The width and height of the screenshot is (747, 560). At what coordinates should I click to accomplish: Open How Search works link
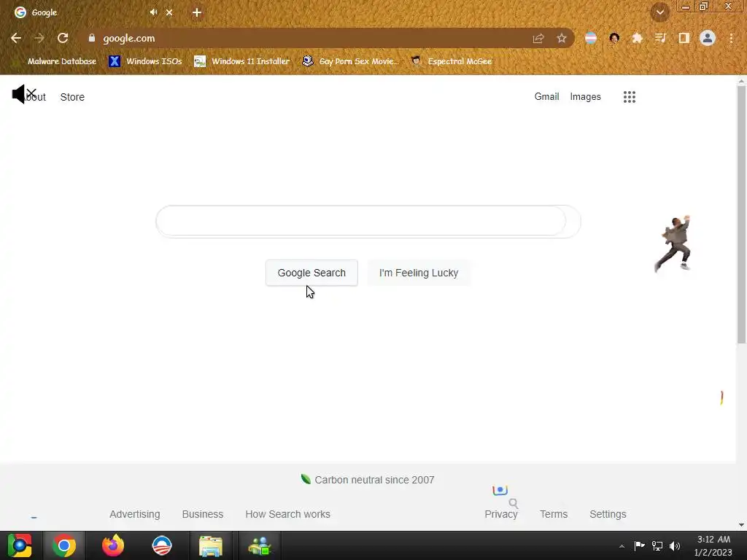287,514
